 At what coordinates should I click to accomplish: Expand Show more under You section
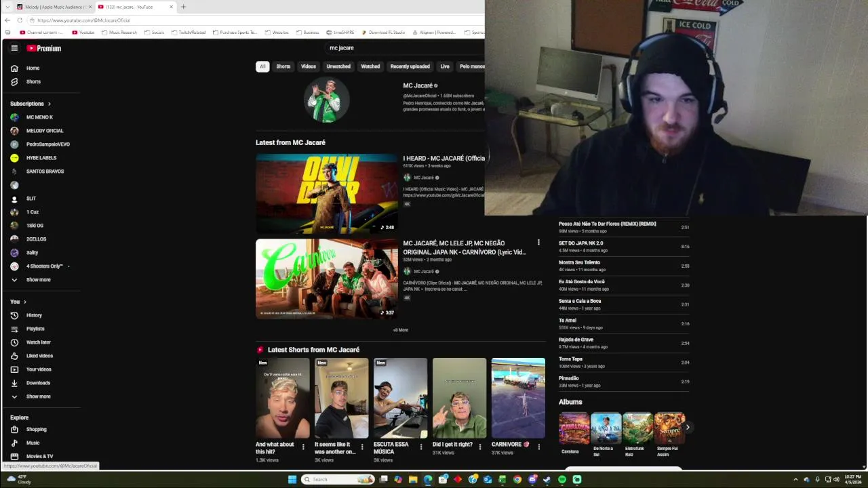(x=38, y=396)
